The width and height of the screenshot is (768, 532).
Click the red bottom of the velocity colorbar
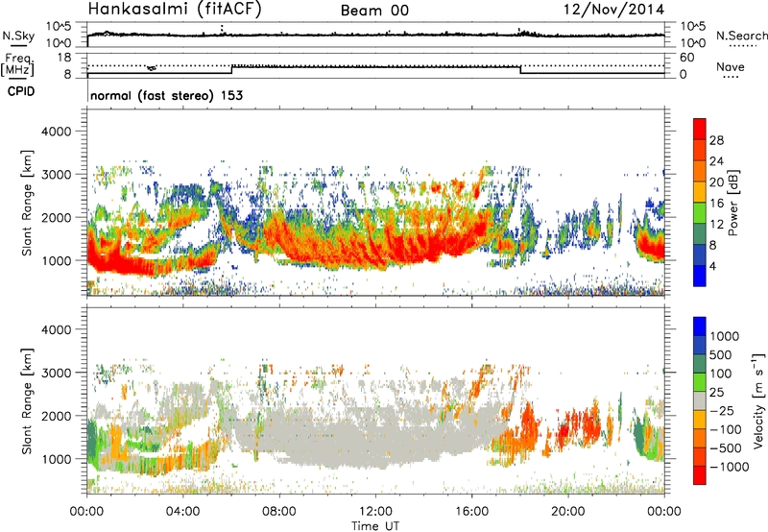[x=700, y=475]
